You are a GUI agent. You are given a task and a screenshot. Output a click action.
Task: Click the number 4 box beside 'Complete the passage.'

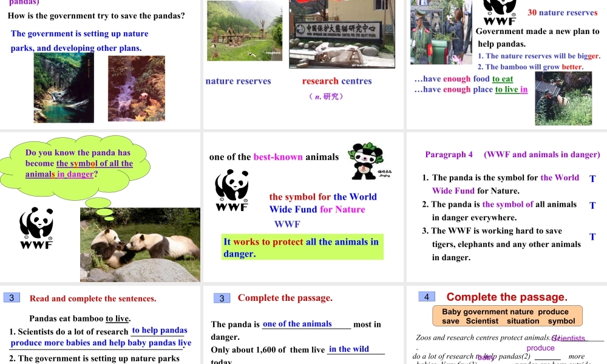click(x=427, y=297)
